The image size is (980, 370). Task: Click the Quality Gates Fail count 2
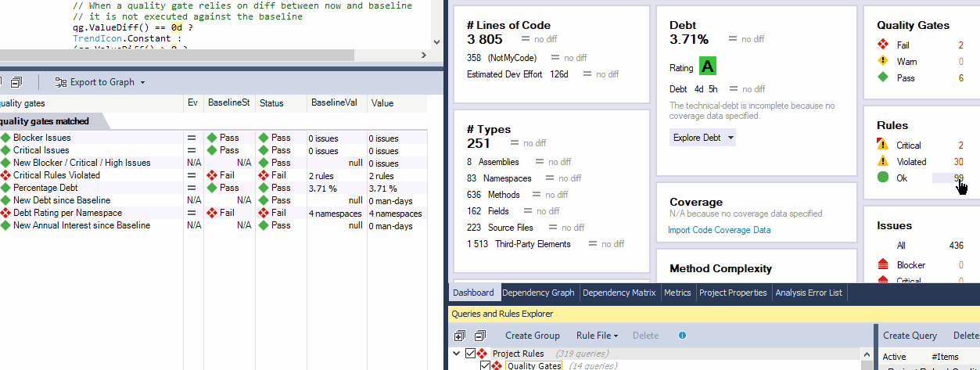point(961,45)
